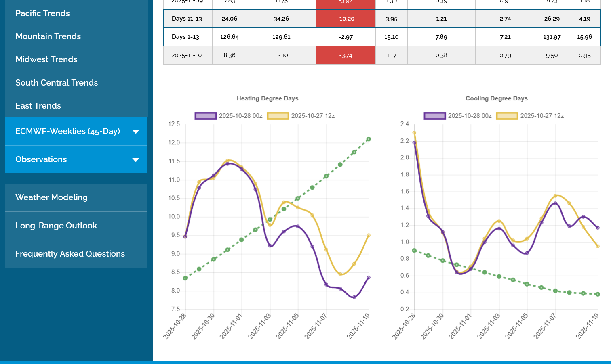Viewport: 611px width, 364px height.
Task: Click purple 2025-11-10 point on Heating chart
Action: click(x=369, y=278)
